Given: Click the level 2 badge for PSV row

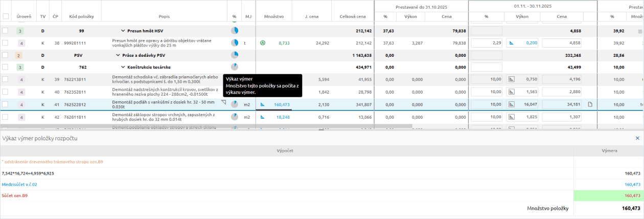Looking at the screenshot, I should 19,55.
